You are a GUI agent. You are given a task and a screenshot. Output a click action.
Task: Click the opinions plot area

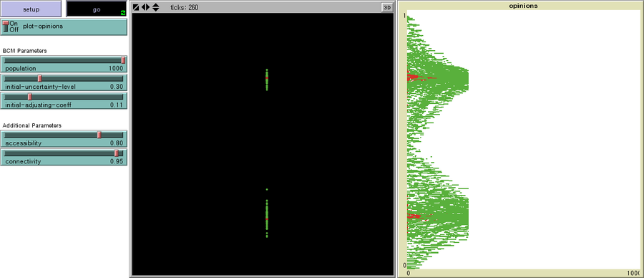point(523,140)
